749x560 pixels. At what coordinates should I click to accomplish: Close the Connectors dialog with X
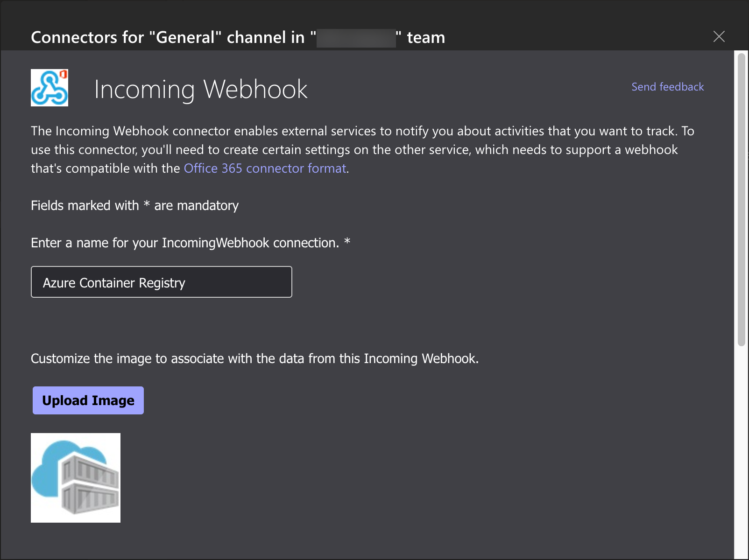719,36
